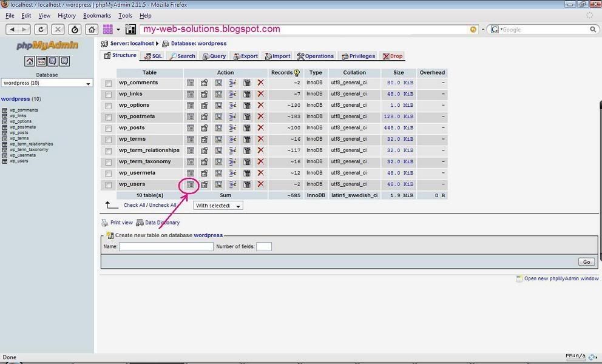Check the wp_links row checkbox
This screenshot has height=364, width=602.
pyautogui.click(x=108, y=95)
